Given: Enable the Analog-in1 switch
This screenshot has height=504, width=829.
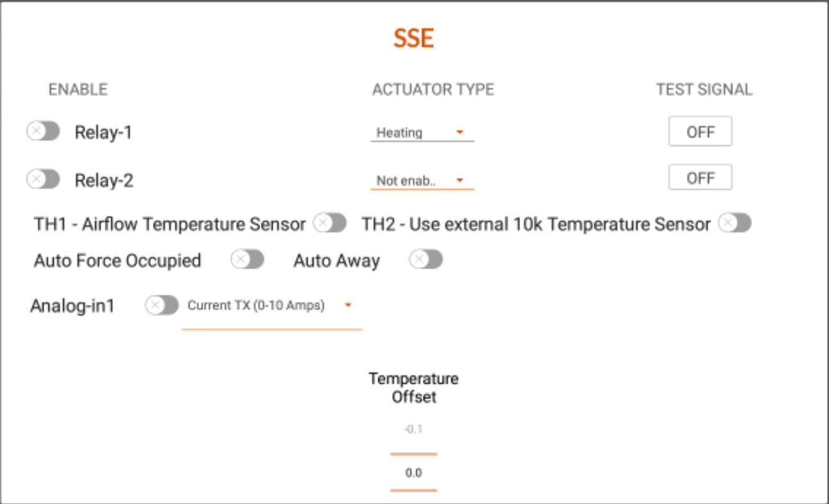Looking at the screenshot, I should coord(162,306).
